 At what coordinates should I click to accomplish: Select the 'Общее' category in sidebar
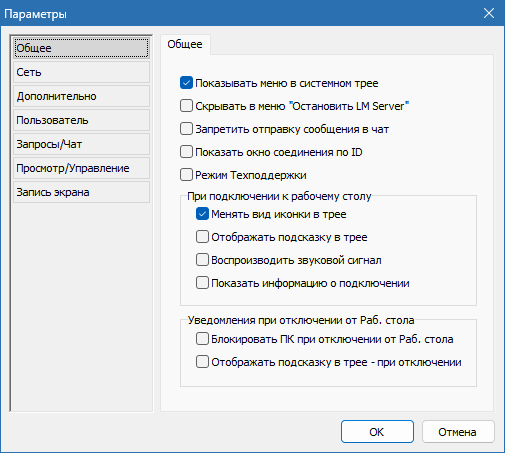coord(81,48)
